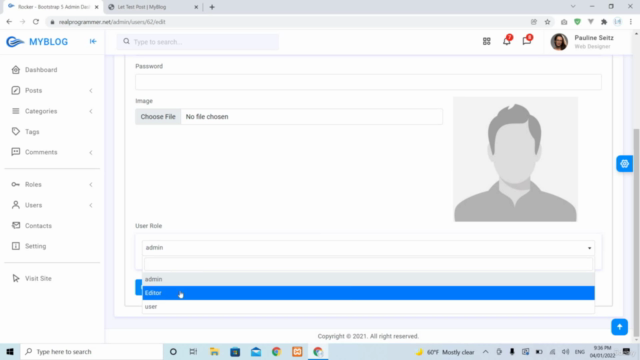Select user option in role list

[368, 307]
